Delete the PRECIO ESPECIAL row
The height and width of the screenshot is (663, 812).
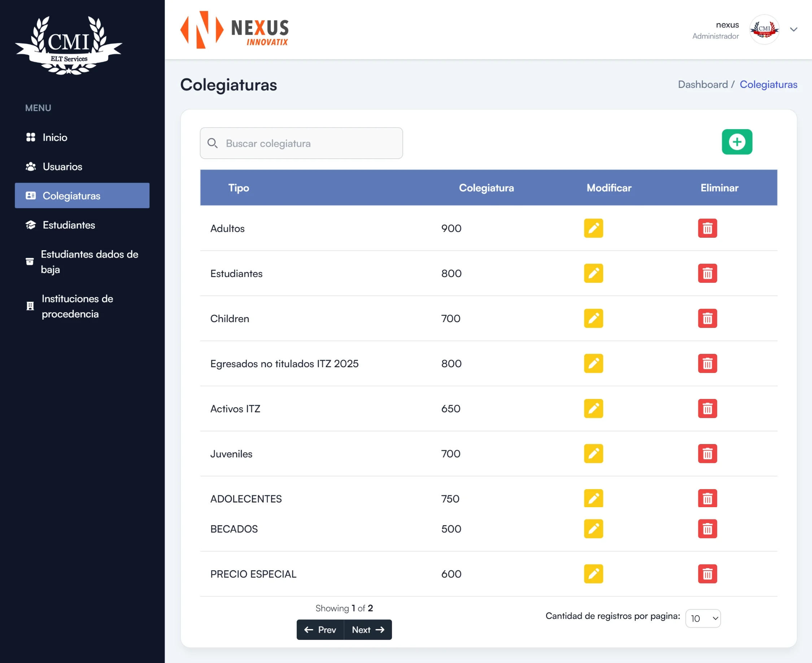click(707, 574)
